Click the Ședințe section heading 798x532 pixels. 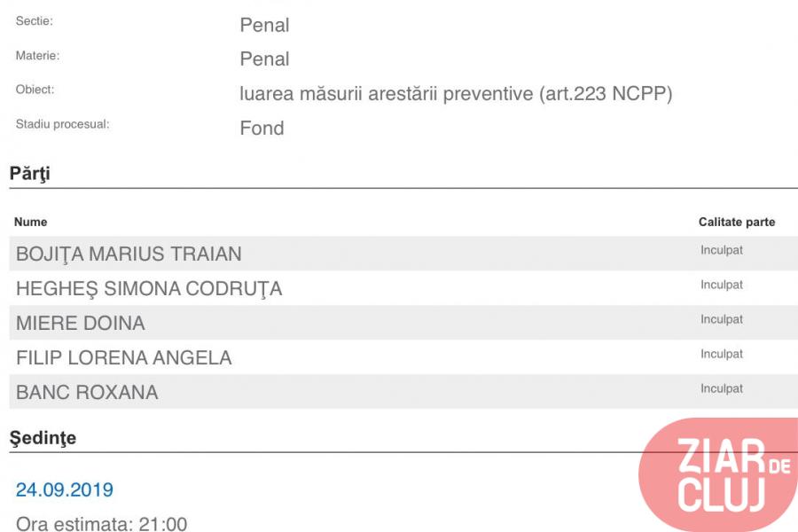(x=43, y=438)
